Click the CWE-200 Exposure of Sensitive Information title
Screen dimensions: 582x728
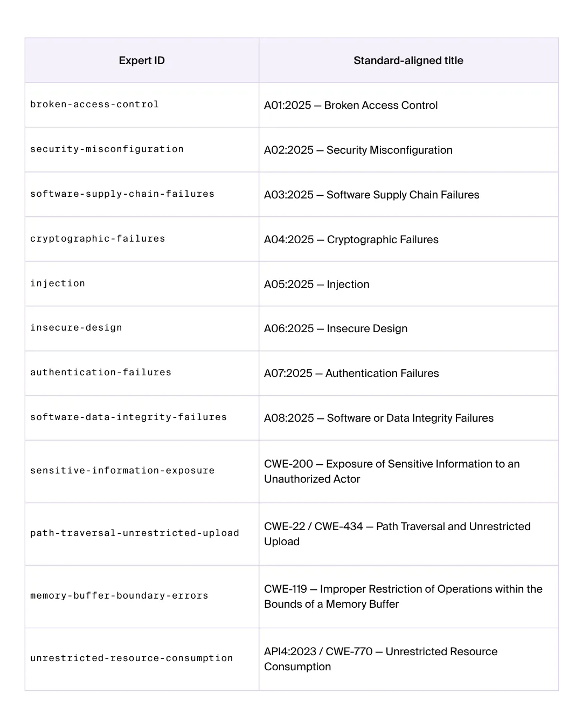392,471
